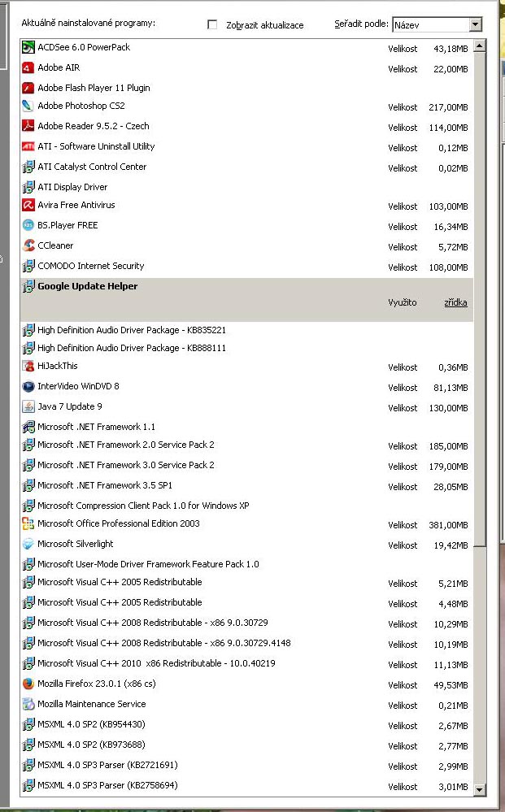Image resolution: width=505 pixels, height=812 pixels.
Task: Click the CCleaner icon
Action: (28, 245)
